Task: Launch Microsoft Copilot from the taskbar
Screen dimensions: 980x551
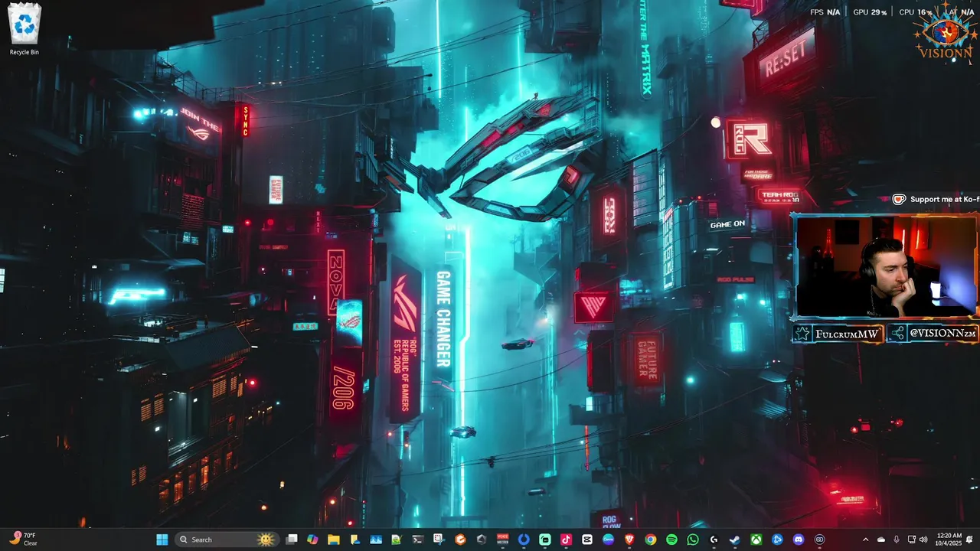Action: pos(312,540)
